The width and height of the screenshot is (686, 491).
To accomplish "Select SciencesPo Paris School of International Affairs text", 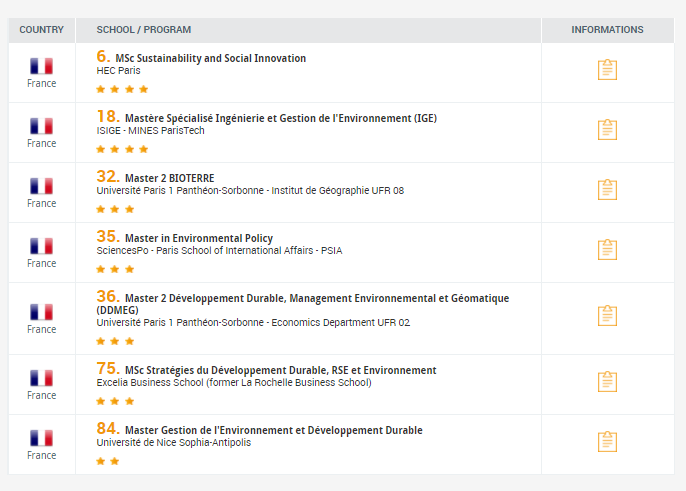I will [x=219, y=250].
